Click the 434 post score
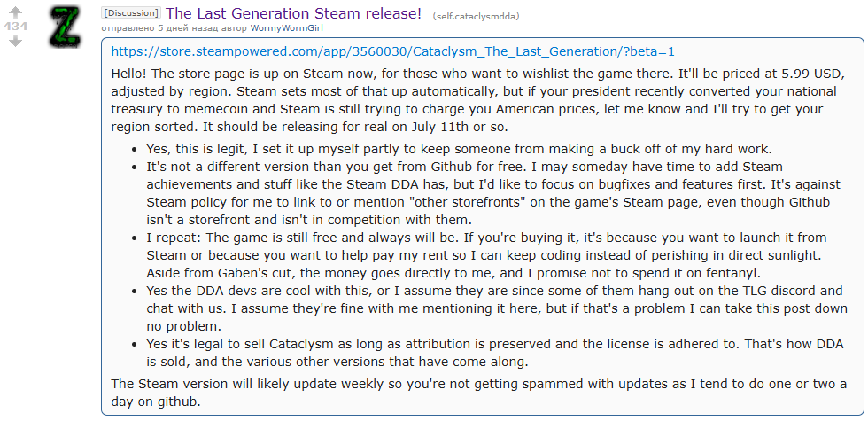Image resolution: width=868 pixels, height=421 pixels. click(x=15, y=27)
